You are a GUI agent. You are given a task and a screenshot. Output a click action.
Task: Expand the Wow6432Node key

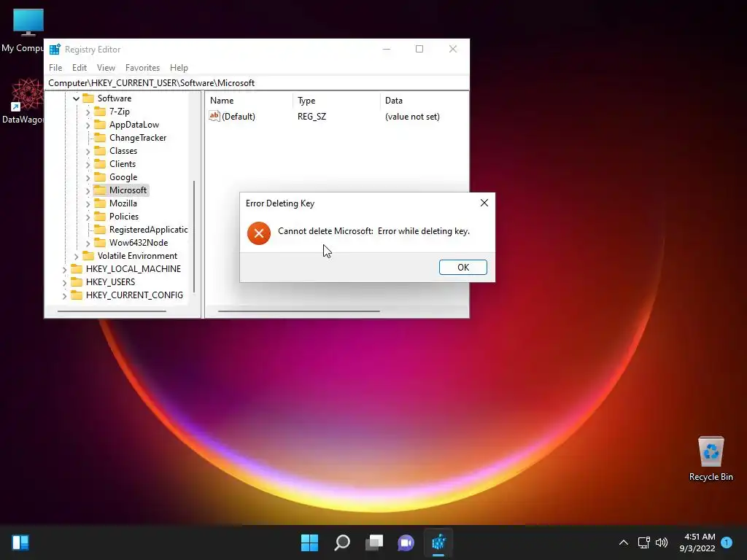[x=88, y=244]
